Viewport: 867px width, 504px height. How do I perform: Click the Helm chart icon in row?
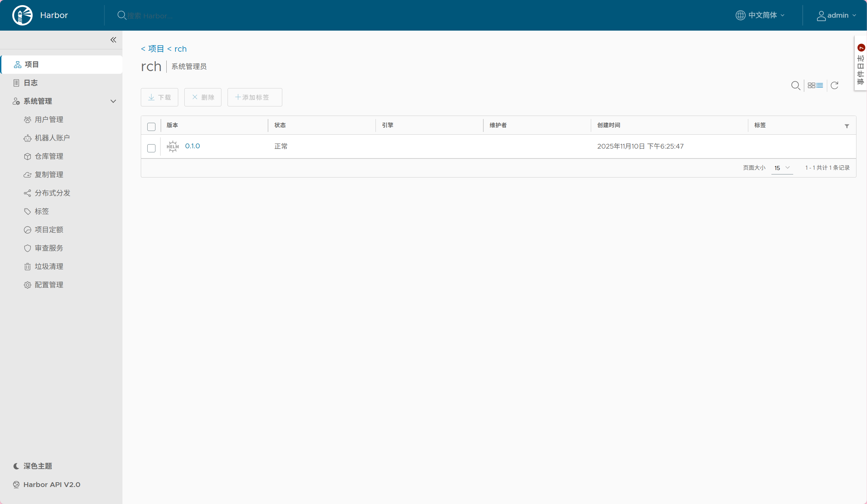click(173, 147)
